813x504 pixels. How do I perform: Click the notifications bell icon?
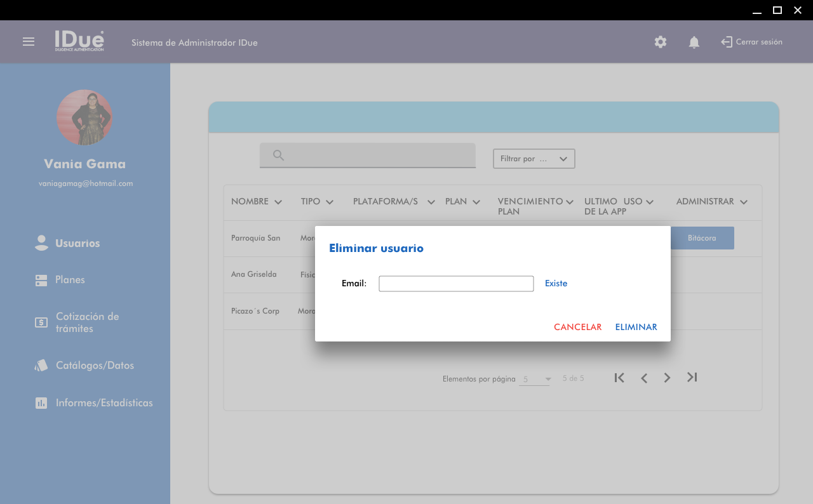[694, 43]
